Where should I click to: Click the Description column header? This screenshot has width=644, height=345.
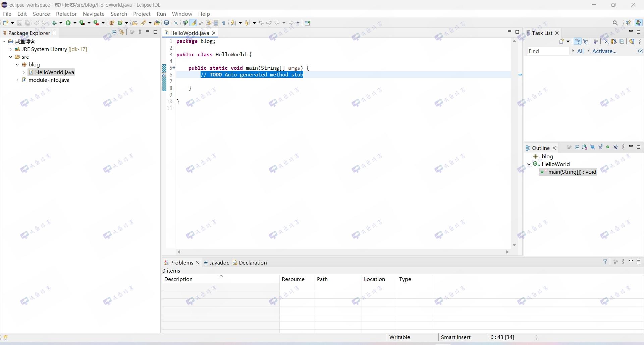tap(221, 279)
